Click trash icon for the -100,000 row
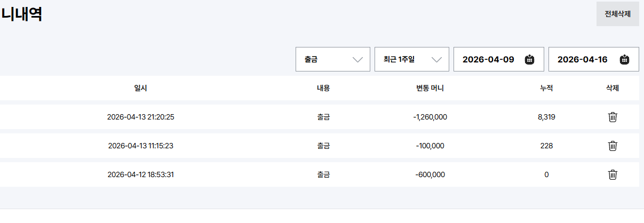The width and height of the screenshot is (644, 223). coord(613,146)
